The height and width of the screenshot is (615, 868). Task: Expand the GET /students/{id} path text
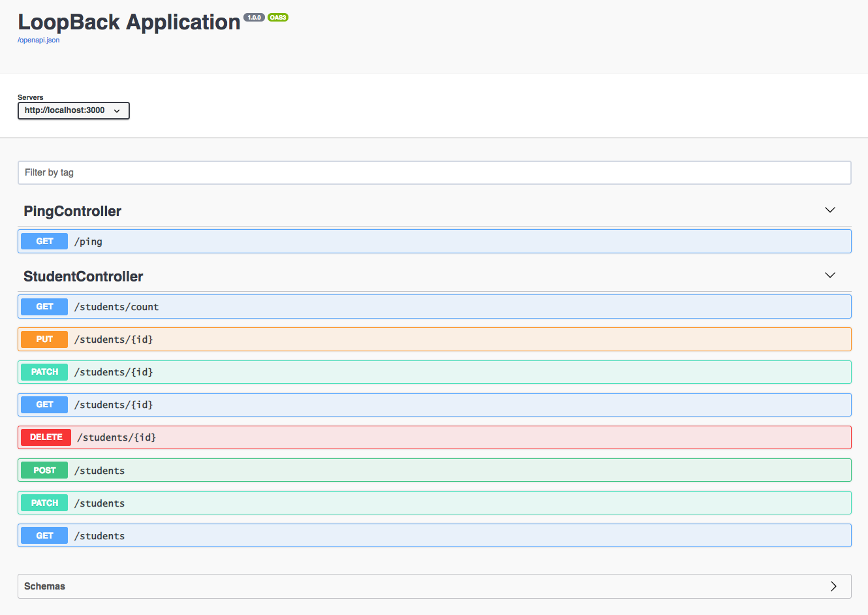114,405
